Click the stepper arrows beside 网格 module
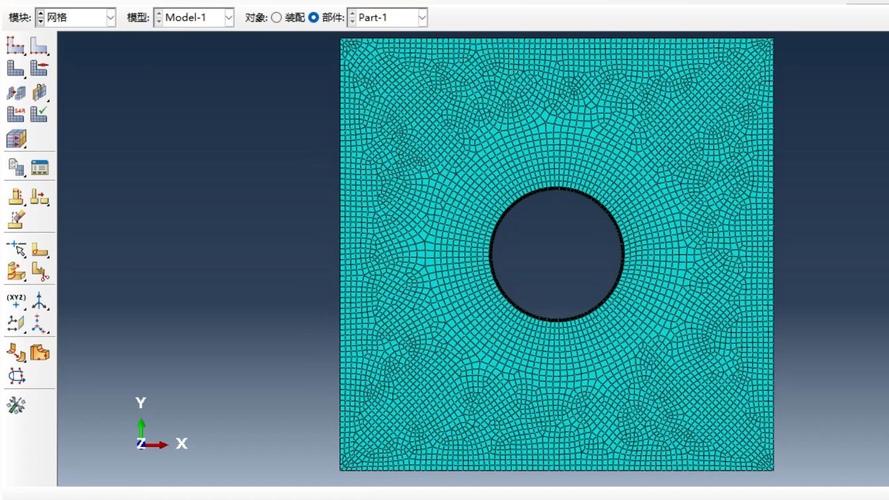This screenshot has height=500, width=889. coord(40,18)
